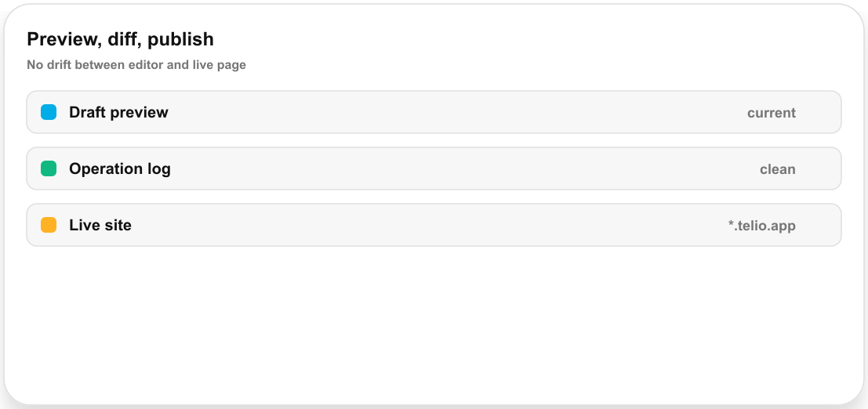Screen dimensions: 868x409
Task: Select the Operation log label
Action: click(119, 168)
